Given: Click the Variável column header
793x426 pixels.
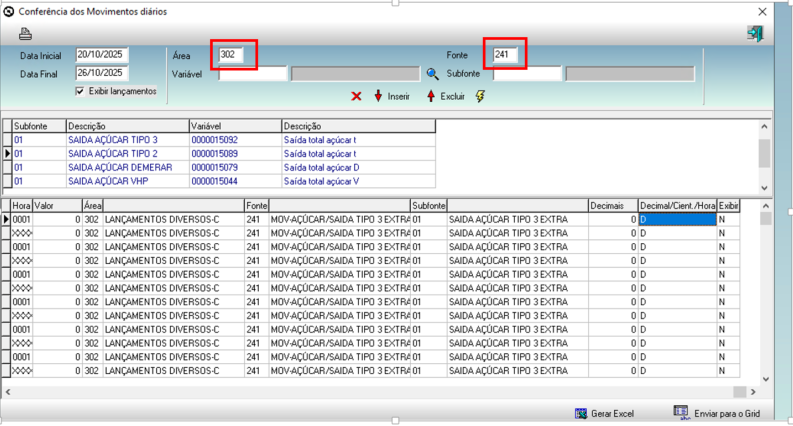Looking at the screenshot, I should 235,126.
